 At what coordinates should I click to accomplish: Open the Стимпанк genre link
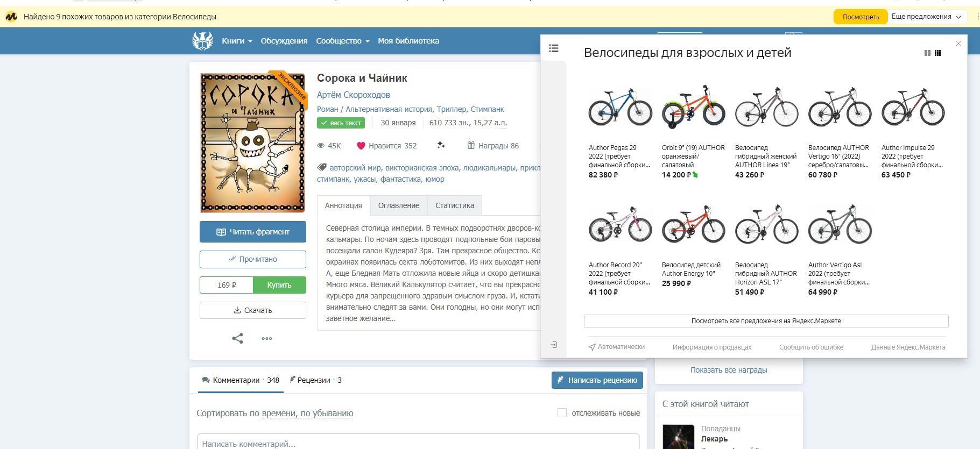click(488, 109)
